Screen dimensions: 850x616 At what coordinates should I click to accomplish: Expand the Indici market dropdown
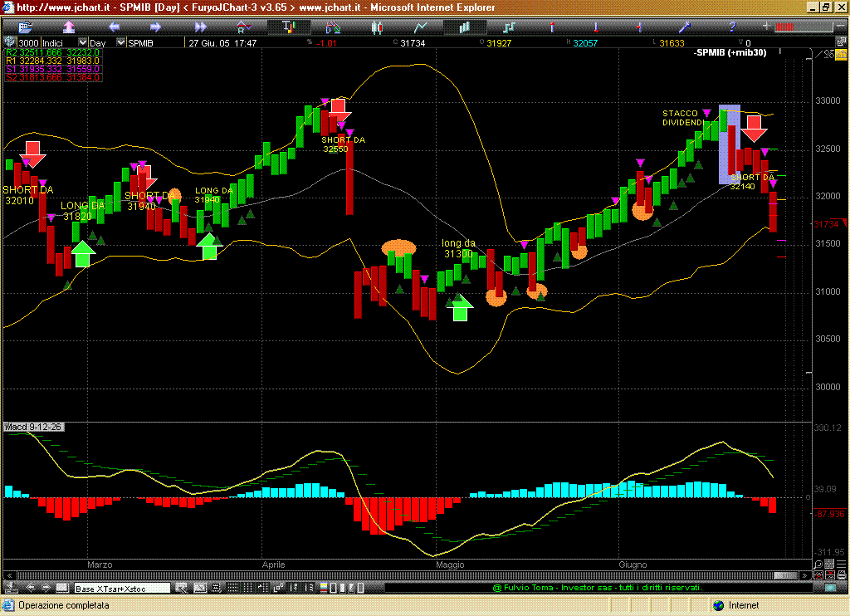click(83, 42)
